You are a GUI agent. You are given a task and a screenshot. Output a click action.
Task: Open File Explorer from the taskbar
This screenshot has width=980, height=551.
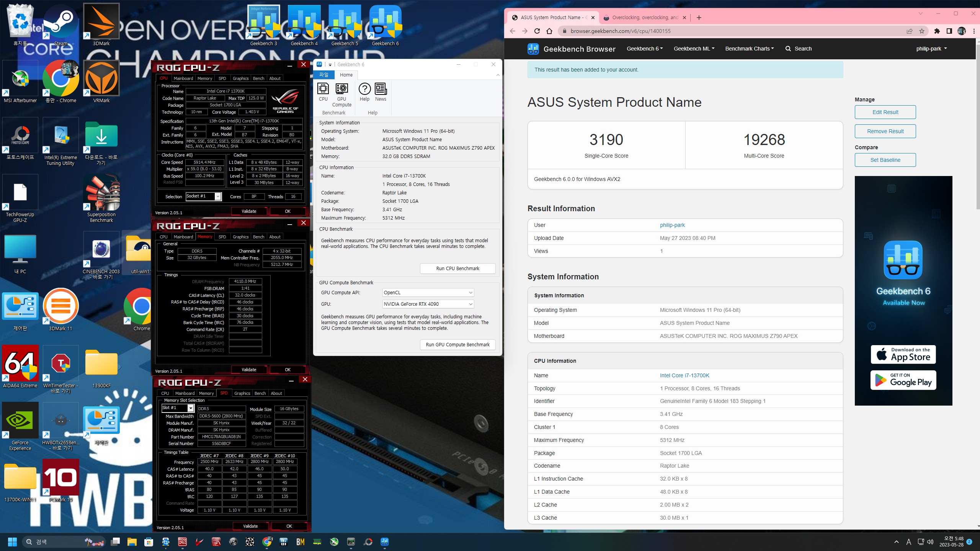[132, 542]
